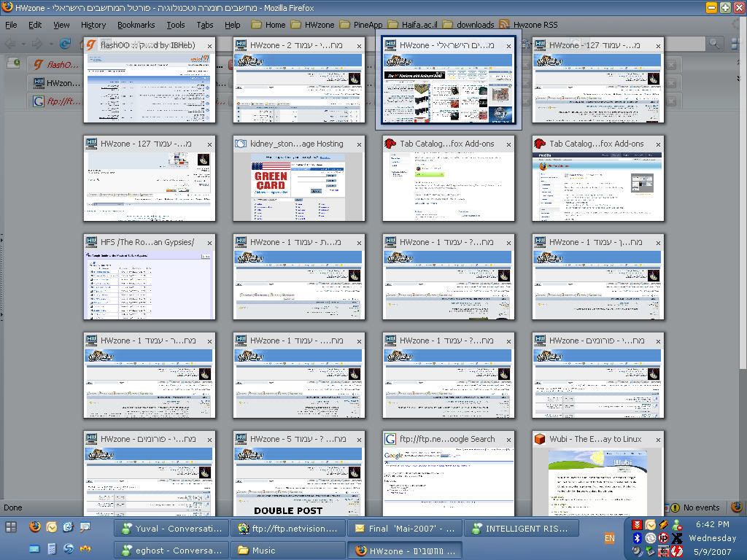Click the 6:42 PM taskbar clock
747x560 pixels.
point(712,524)
